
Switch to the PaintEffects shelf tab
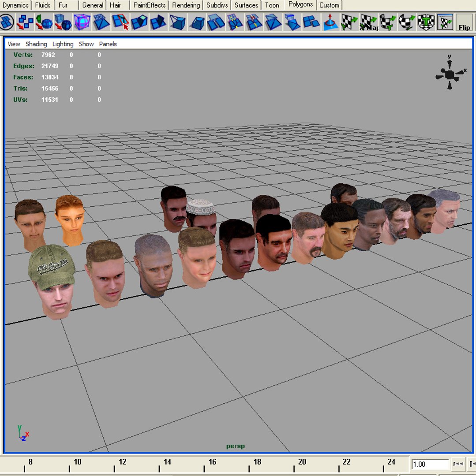tap(150, 5)
